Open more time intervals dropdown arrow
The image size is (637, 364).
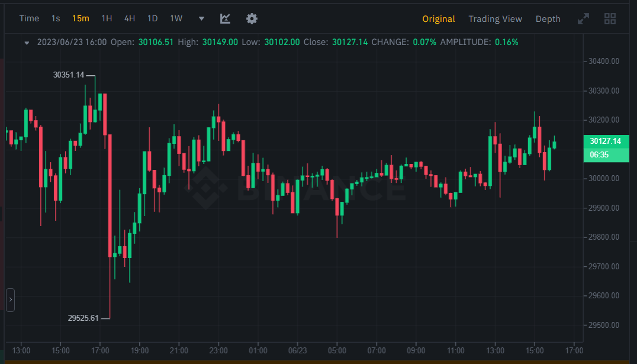point(201,19)
